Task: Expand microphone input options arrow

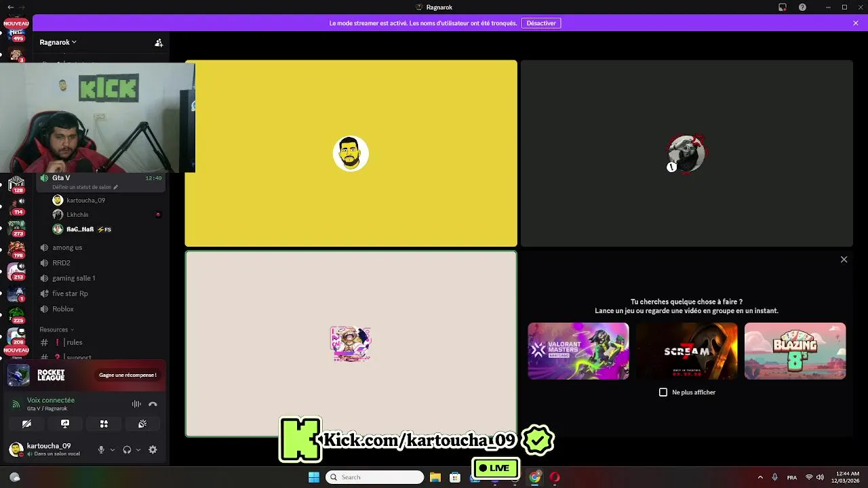Action: [113, 449]
